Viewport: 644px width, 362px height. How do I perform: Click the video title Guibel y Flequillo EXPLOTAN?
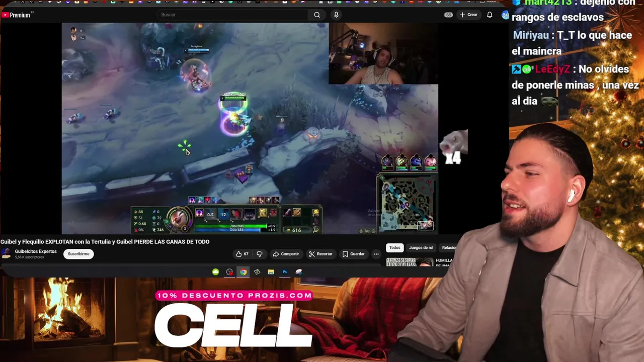[x=105, y=241]
